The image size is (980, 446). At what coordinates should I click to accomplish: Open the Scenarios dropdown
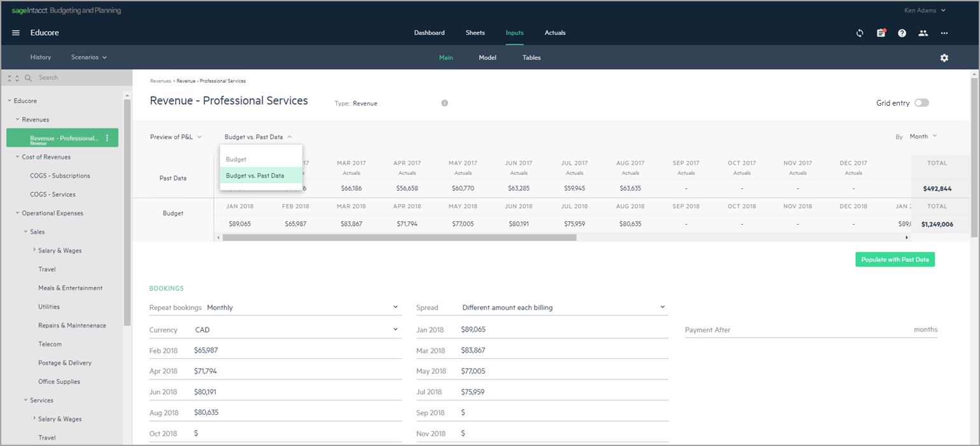click(89, 57)
